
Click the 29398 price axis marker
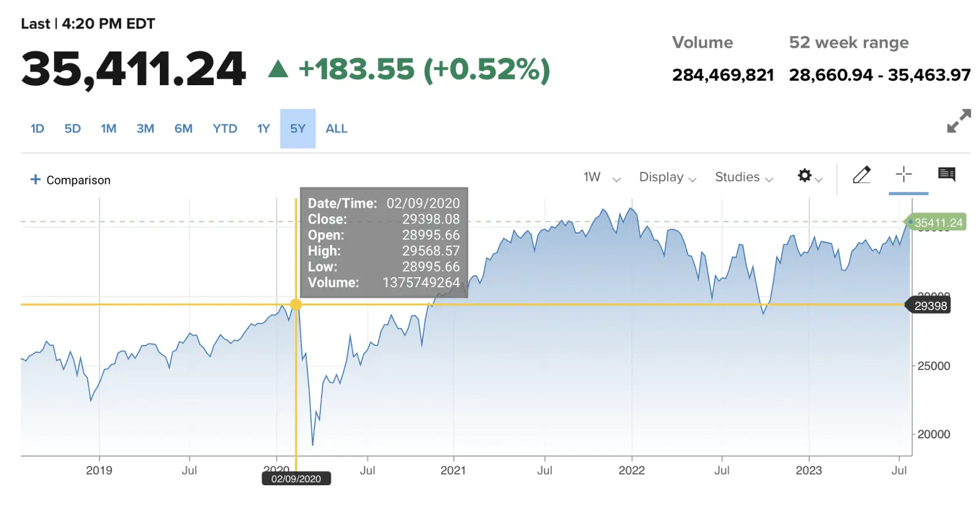[930, 306]
